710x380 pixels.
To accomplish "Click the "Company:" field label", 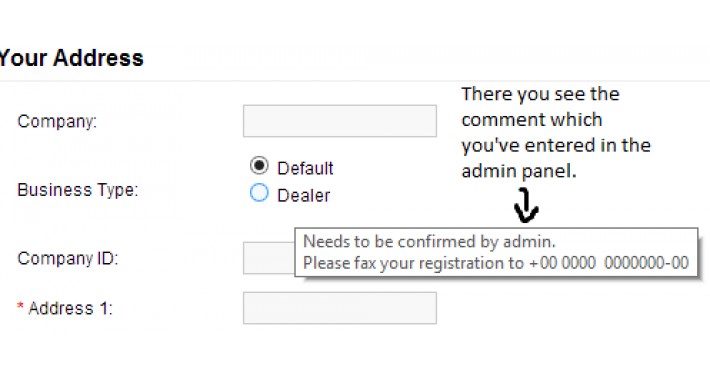I will click(57, 121).
